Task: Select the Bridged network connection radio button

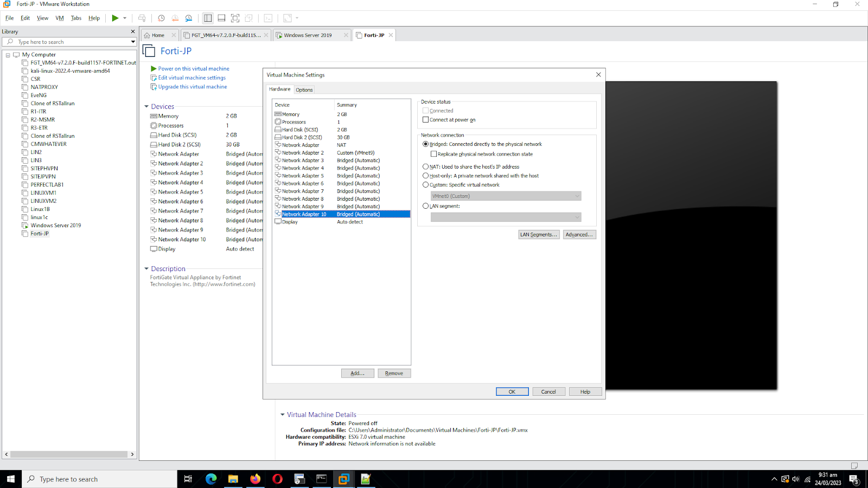Action: pyautogui.click(x=426, y=144)
